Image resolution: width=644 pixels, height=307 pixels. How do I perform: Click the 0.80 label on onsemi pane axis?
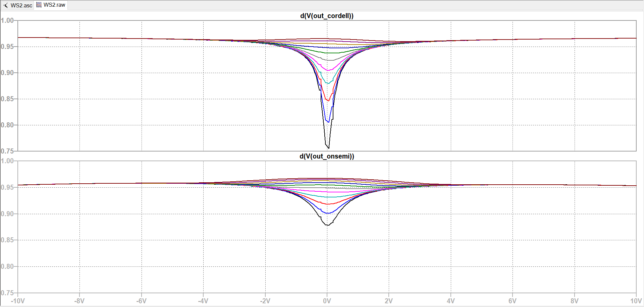(x=7, y=266)
